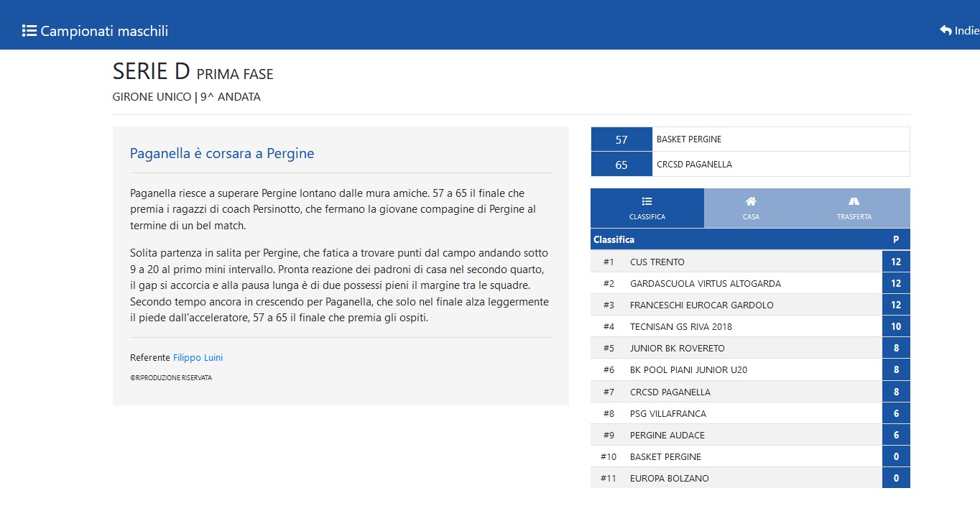Click the article title Paganella è corsara a Pergine
This screenshot has width=980, height=506.
222,153
